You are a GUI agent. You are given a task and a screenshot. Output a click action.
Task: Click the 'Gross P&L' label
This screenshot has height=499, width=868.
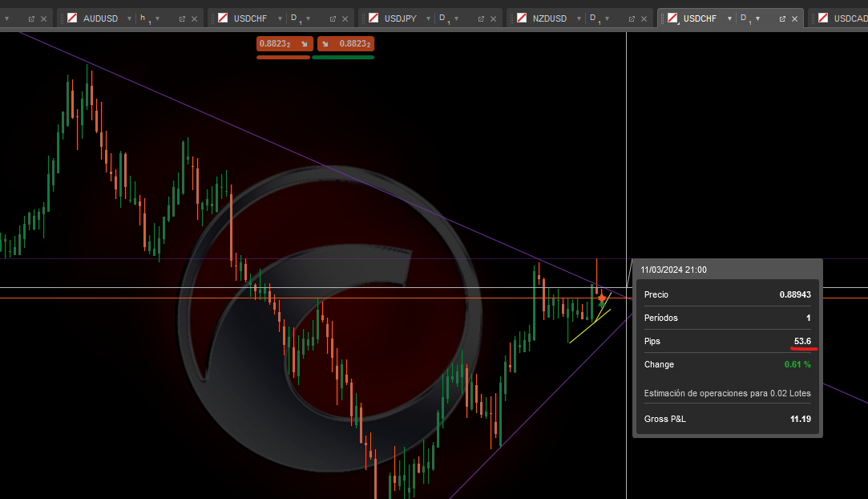pyautogui.click(x=665, y=419)
